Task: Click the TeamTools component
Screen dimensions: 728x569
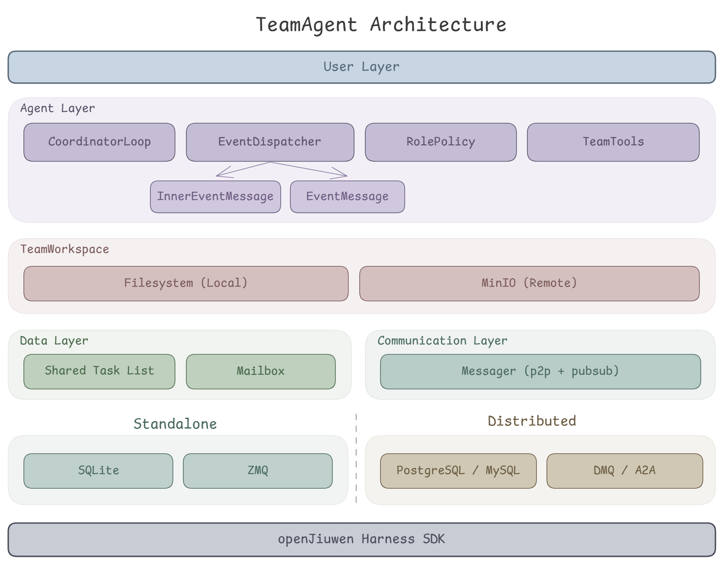Action: coord(613,142)
